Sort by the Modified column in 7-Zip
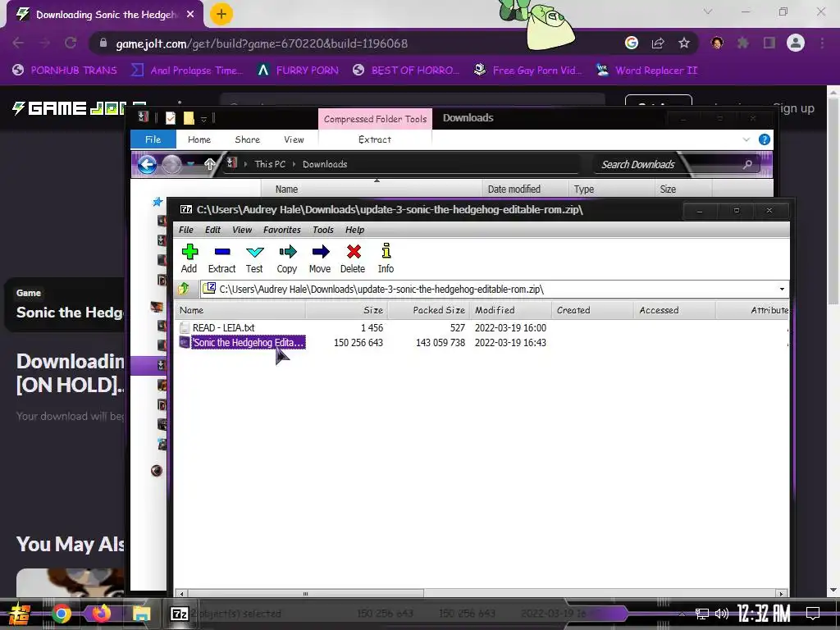Viewport: 840px width, 630px height. [510, 310]
